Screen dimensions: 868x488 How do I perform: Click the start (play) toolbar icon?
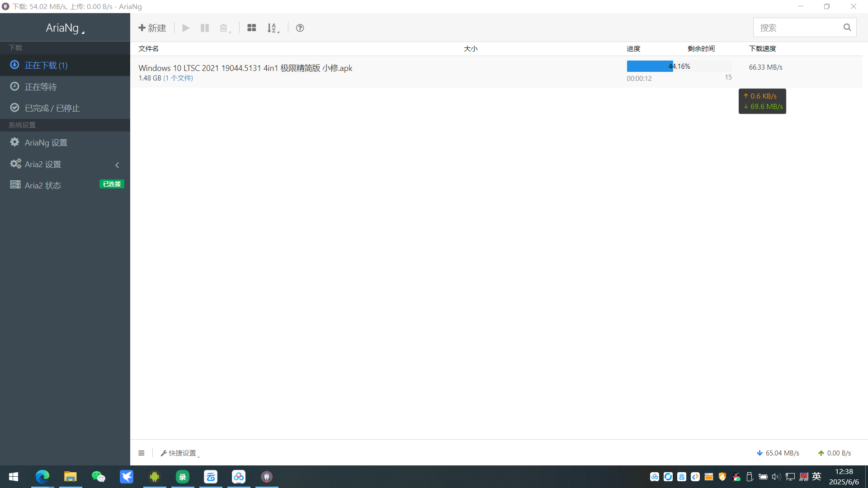pyautogui.click(x=186, y=28)
